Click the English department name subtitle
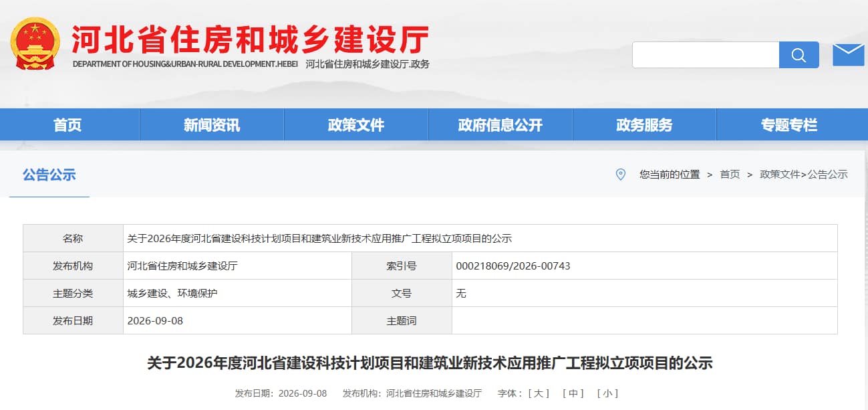The width and height of the screenshot is (868, 410). 184,64
